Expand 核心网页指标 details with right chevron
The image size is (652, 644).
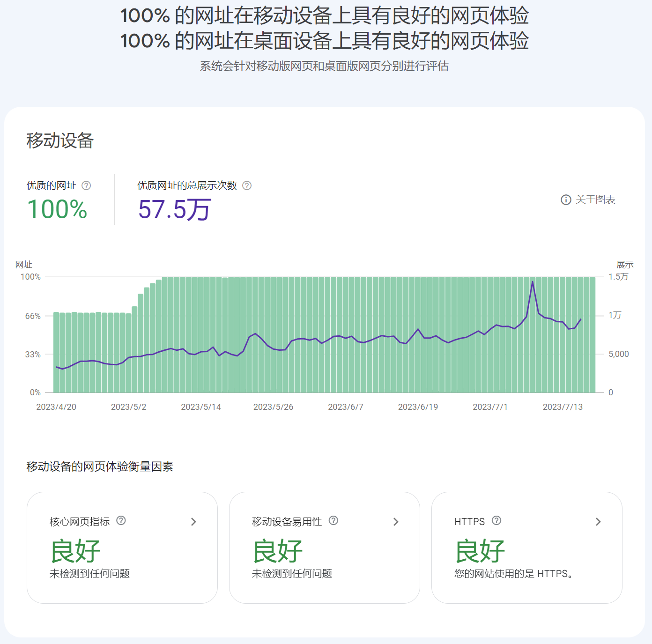(x=193, y=522)
